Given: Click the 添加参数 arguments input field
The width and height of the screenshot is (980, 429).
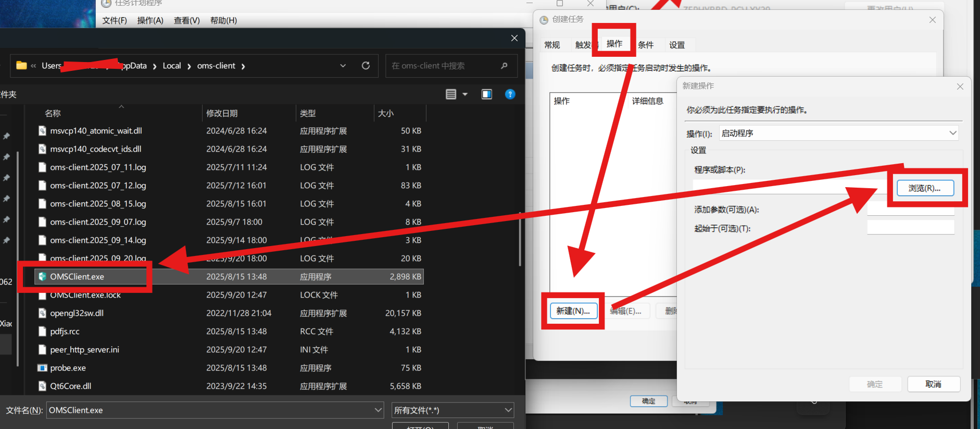Looking at the screenshot, I should (910, 210).
